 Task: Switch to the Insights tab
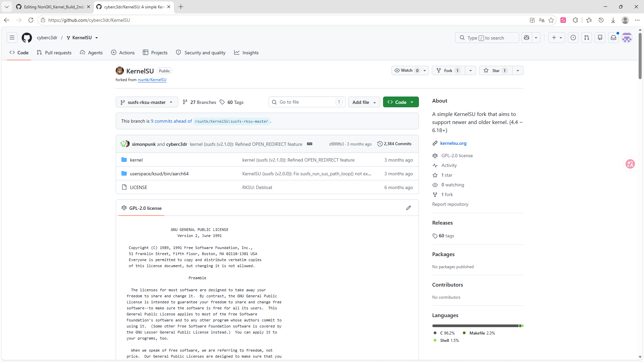(246, 53)
